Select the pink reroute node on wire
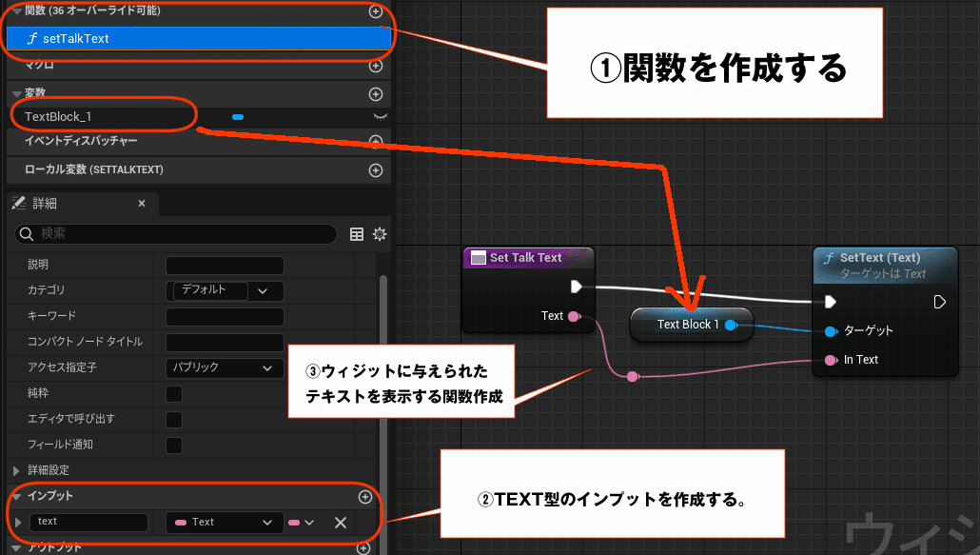Screen dimensions: 980x555 (633, 376)
